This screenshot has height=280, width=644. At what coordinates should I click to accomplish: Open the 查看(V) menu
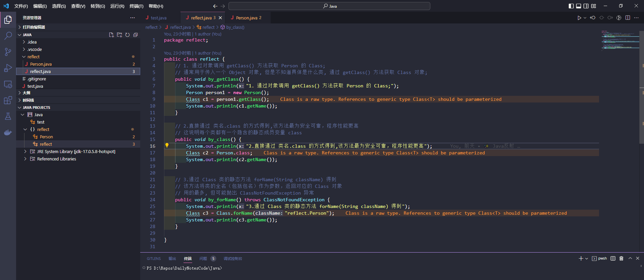tap(78, 6)
